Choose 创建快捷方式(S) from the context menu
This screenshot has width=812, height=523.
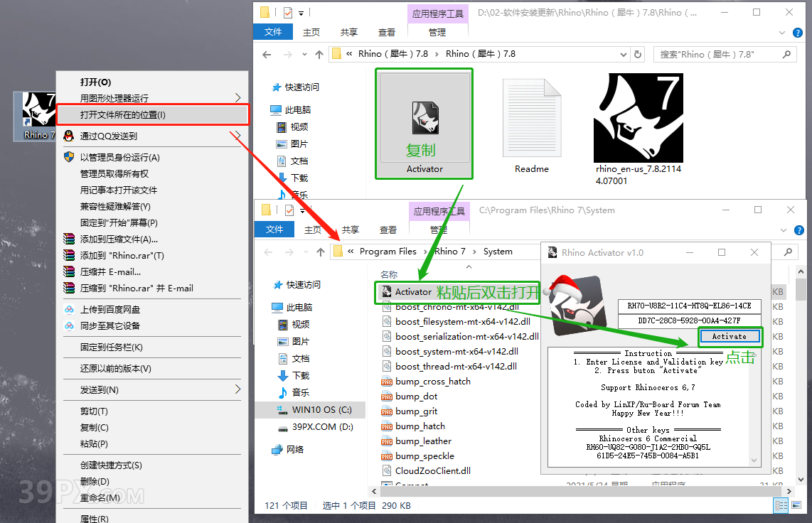coord(152,465)
